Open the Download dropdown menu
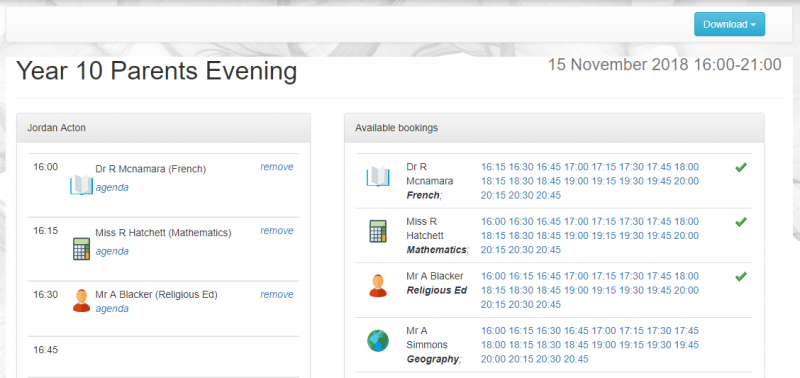The height and width of the screenshot is (378, 800). tap(729, 24)
